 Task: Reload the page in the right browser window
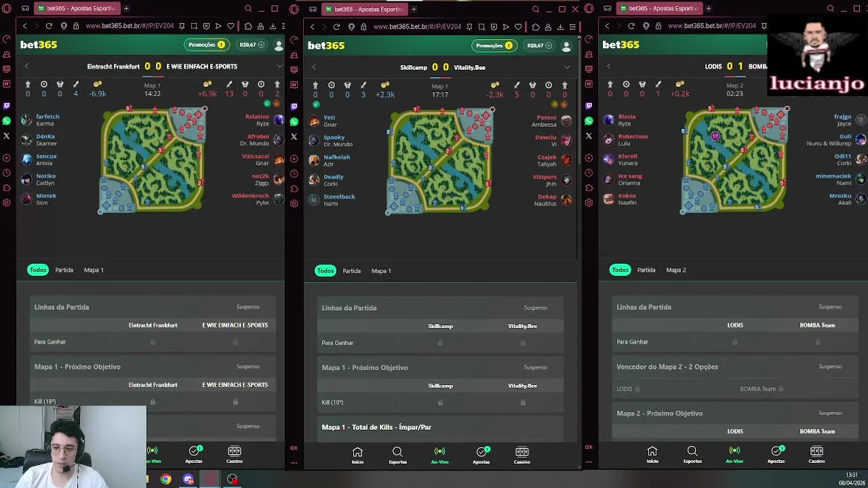pos(631,26)
